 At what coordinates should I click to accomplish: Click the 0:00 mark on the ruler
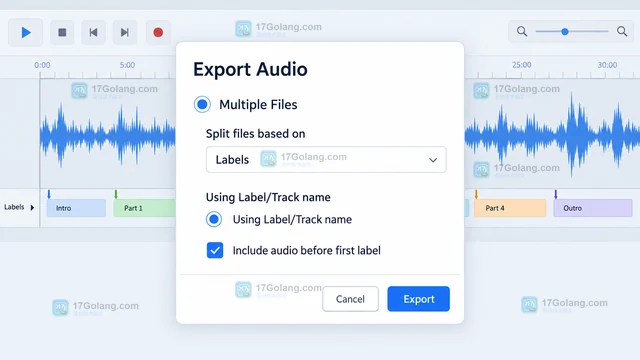(42, 65)
